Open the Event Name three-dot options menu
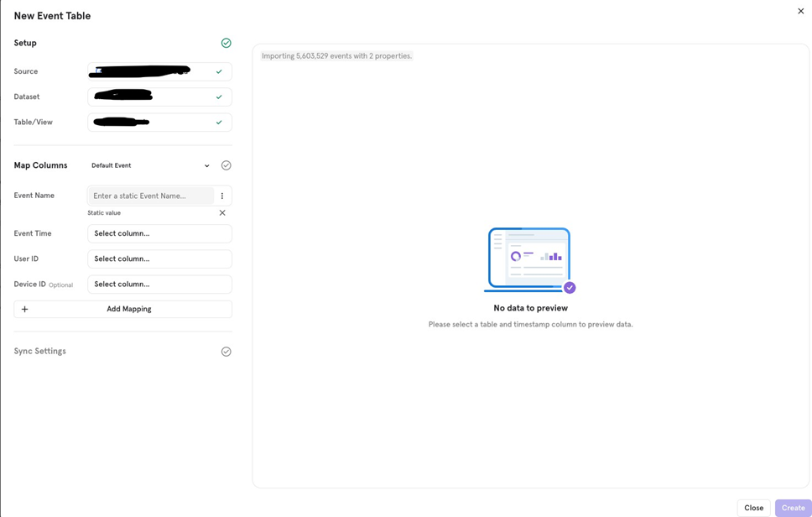The height and width of the screenshot is (517, 812). [x=222, y=195]
